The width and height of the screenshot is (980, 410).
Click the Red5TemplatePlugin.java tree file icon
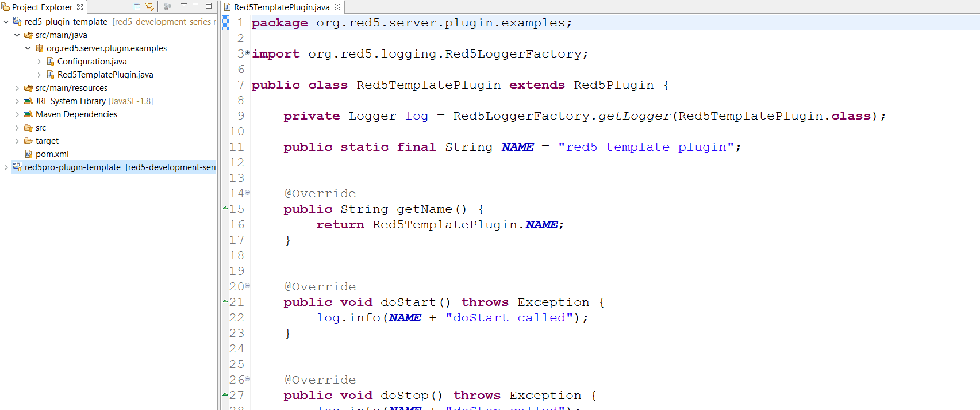pyautogui.click(x=50, y=75)
